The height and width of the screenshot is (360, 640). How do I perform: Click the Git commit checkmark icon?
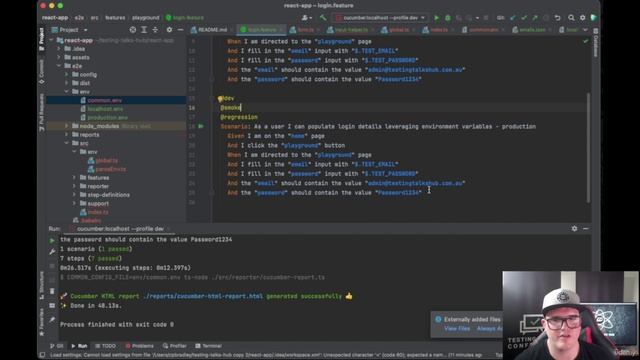(524, 18)
